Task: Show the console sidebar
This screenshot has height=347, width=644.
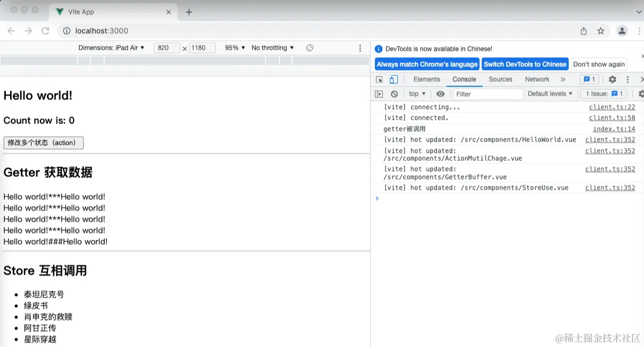Action: point(379,94)
